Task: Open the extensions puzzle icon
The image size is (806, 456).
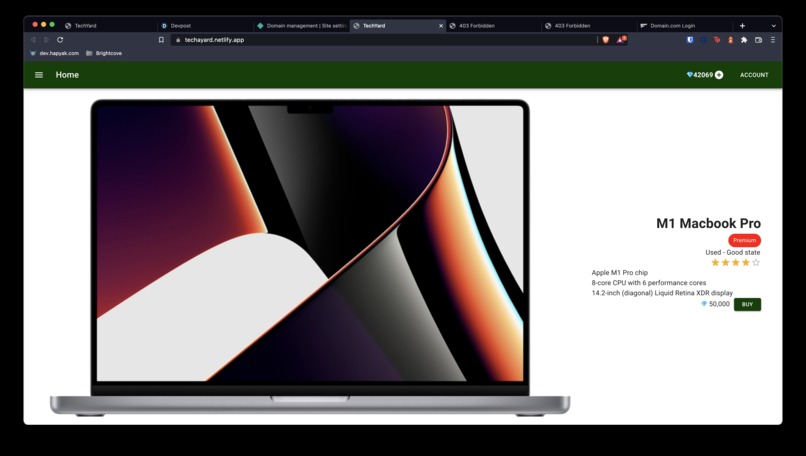Action: click(744, 40)
